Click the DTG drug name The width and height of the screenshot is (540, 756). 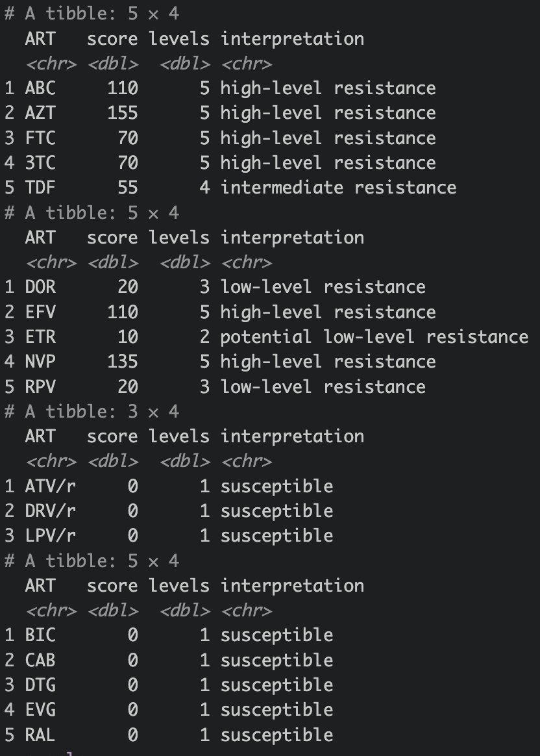click(40, 685)
